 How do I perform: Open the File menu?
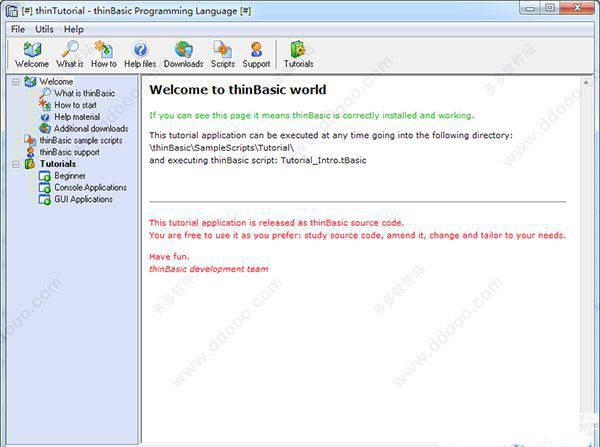18,29
